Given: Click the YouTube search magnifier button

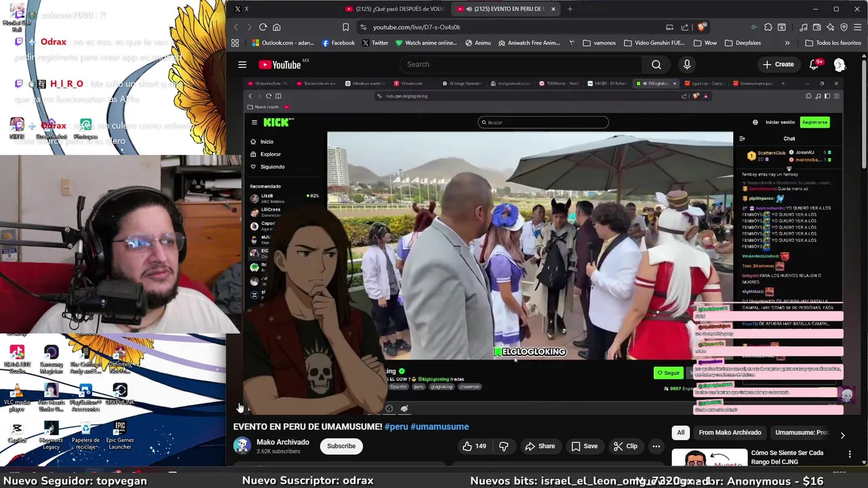Looking at the screenshot, I should [656, 64].
